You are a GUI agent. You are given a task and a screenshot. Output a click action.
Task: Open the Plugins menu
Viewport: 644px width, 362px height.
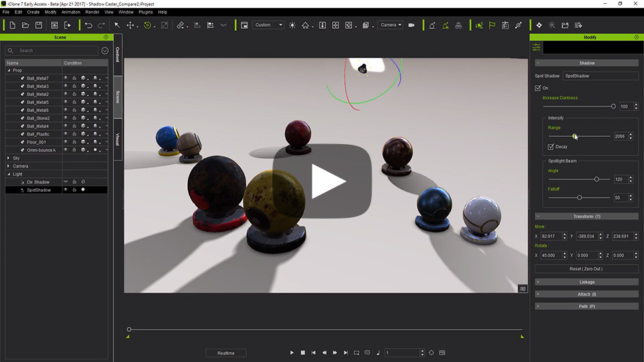(x=146, y=12)
